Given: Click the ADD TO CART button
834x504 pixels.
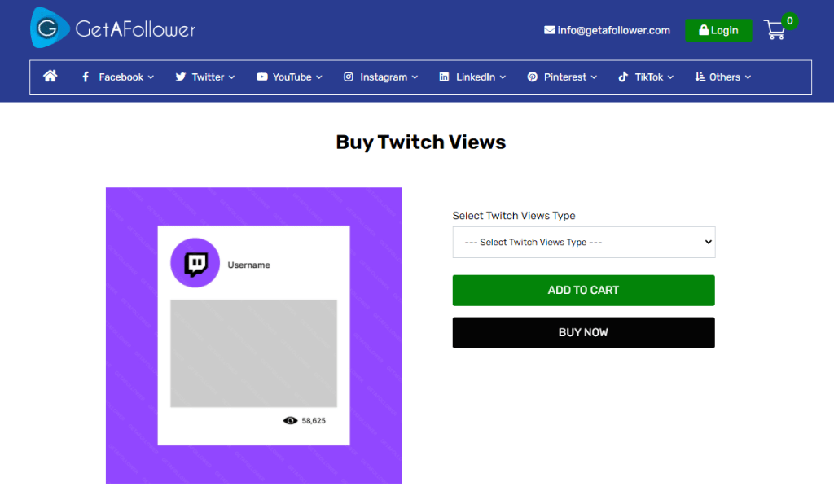Looking at the screenshot, I should click(x=583, y=290).
